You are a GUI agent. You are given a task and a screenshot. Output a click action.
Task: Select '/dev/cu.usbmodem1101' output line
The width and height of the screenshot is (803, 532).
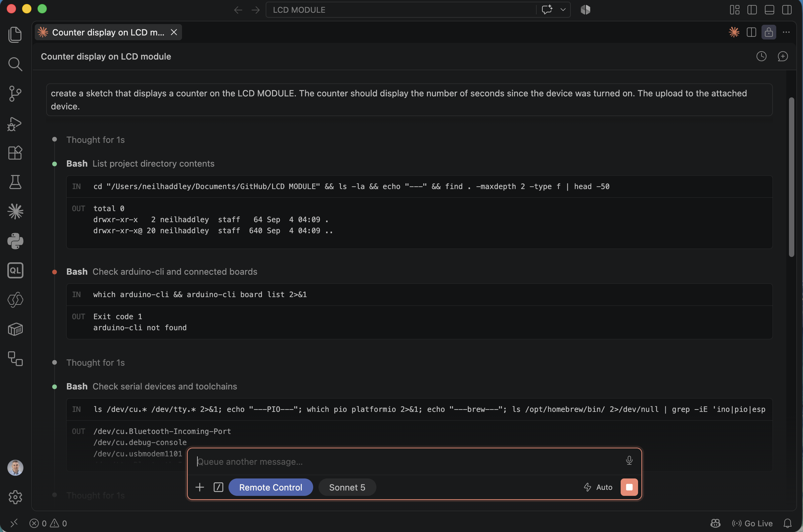click(x=138, y=454)
